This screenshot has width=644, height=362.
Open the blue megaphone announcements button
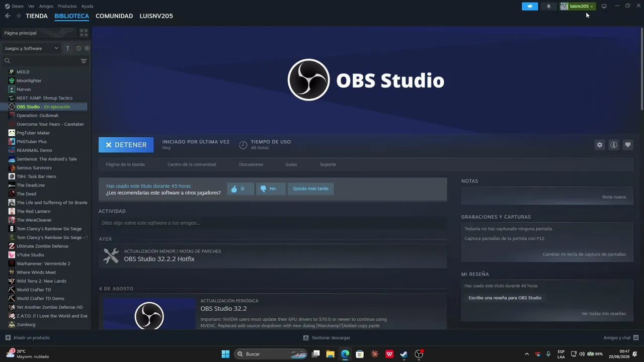[530, 6]
